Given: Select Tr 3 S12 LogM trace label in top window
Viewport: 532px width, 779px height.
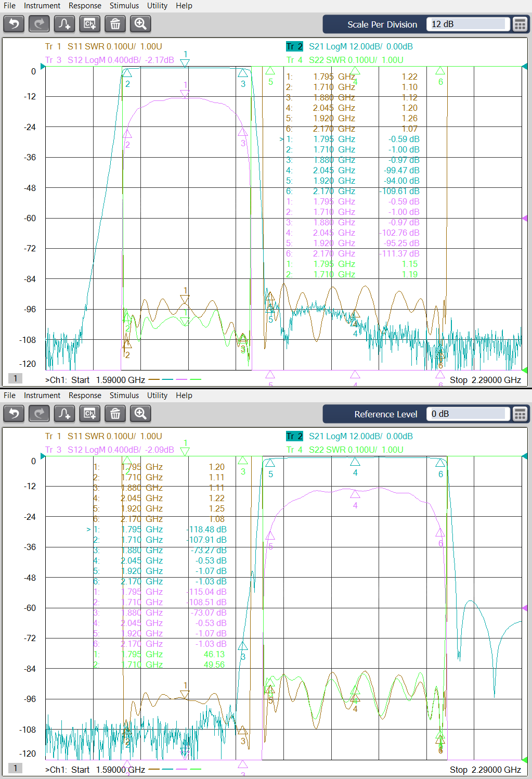Looking at the screenshot, I should click(109, 60).
